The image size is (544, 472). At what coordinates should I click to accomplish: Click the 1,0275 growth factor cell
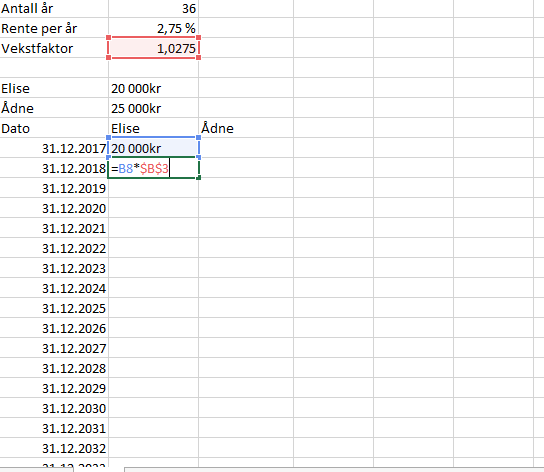[153, 48]
